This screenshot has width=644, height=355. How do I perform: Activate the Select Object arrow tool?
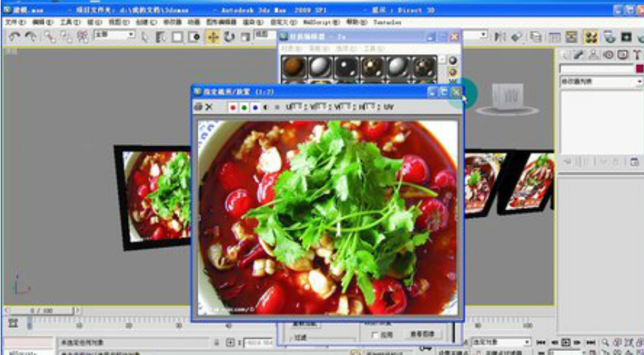pyautogui.click(x=144, y=37)
